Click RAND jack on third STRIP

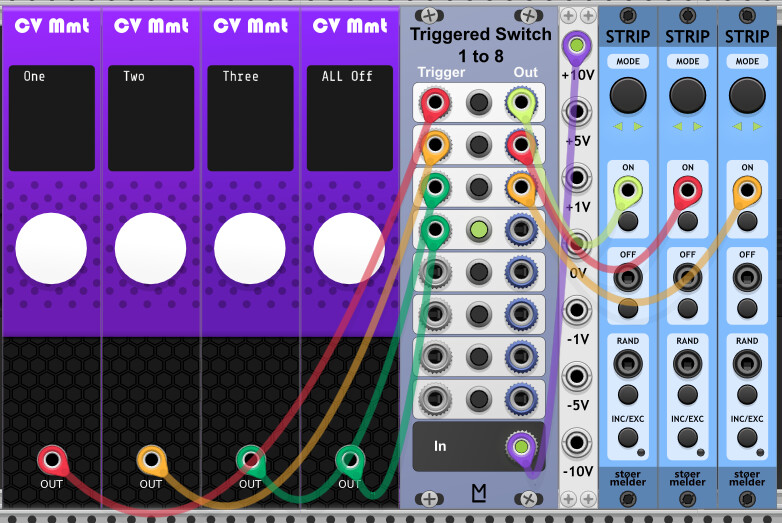[747, 364]
